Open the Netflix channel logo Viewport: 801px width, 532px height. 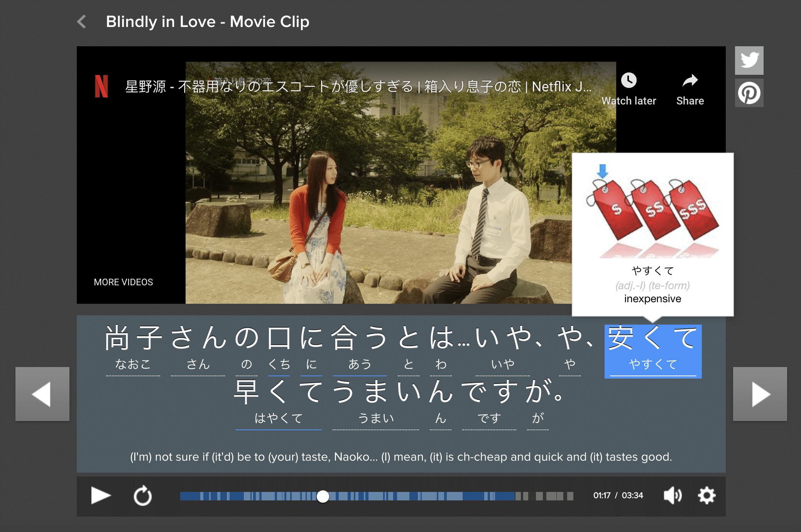pyautogui.click(x=101, y=86)
